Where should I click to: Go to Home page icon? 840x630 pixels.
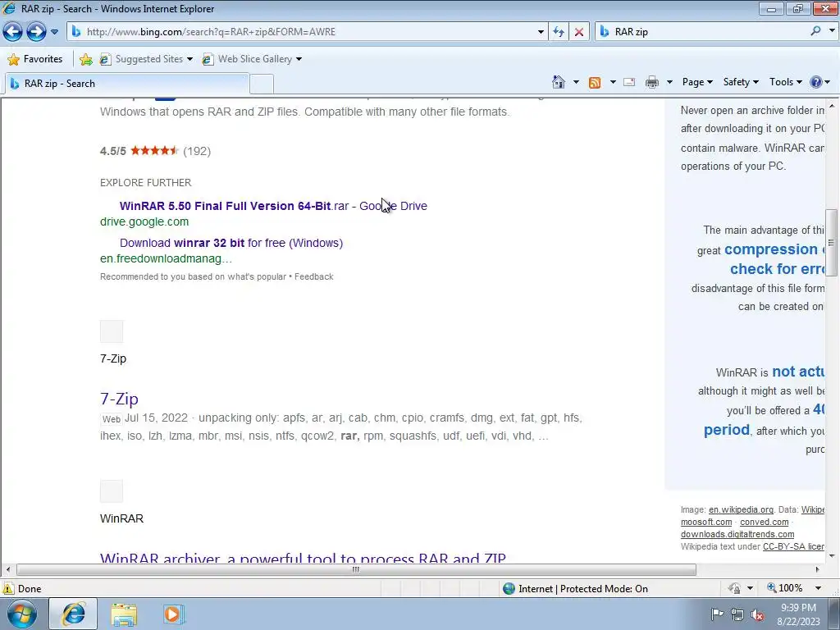tap(559, 82)
